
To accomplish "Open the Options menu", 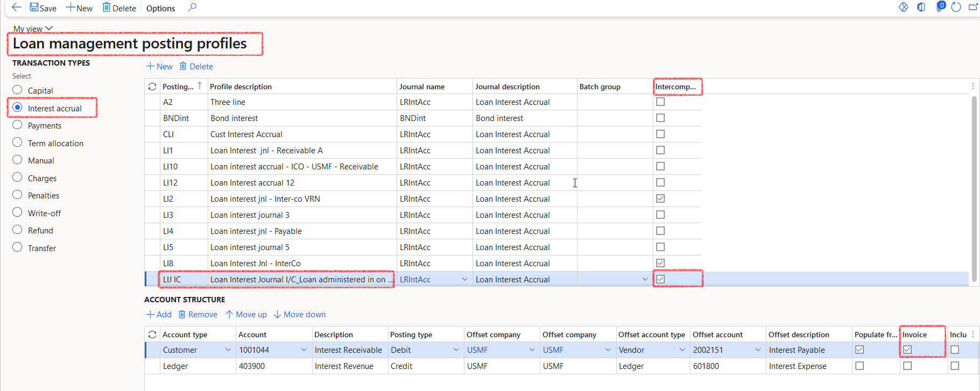I will 160,8.
